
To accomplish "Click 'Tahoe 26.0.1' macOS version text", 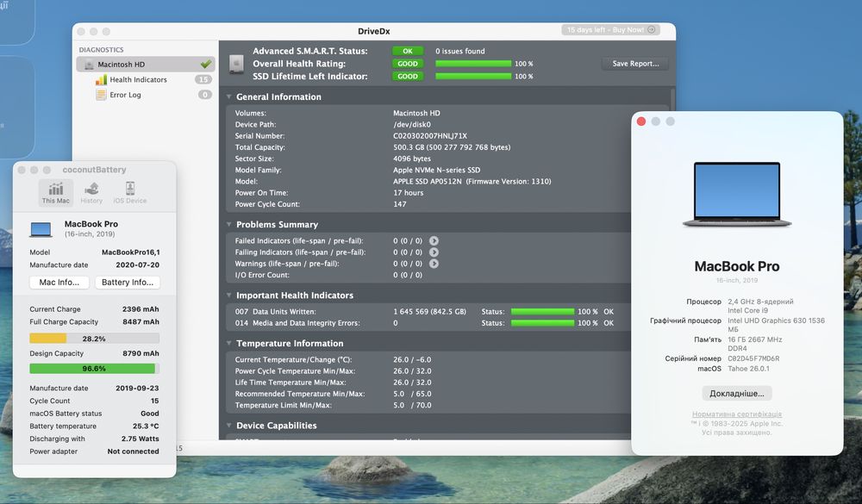I will (x=749, y=369).
